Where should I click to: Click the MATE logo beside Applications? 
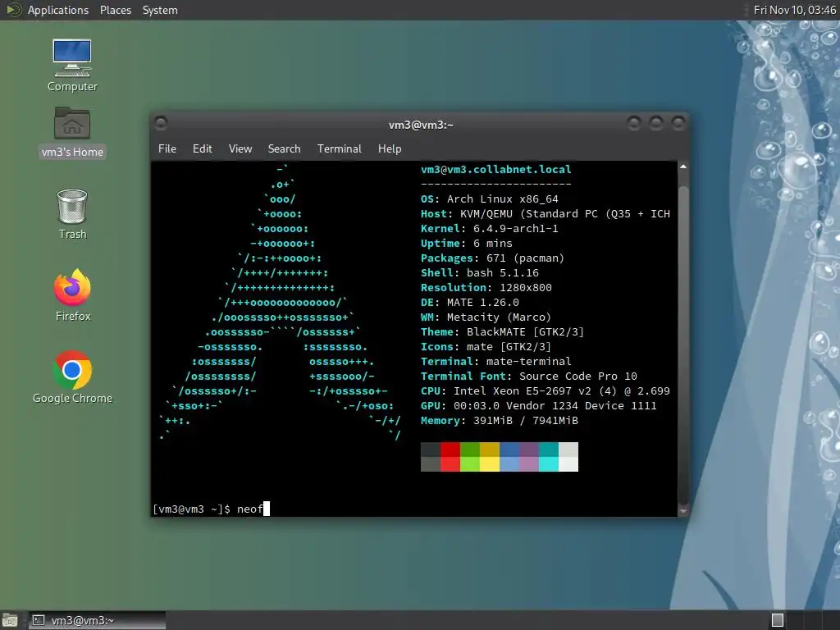click(x=13, y=10)
